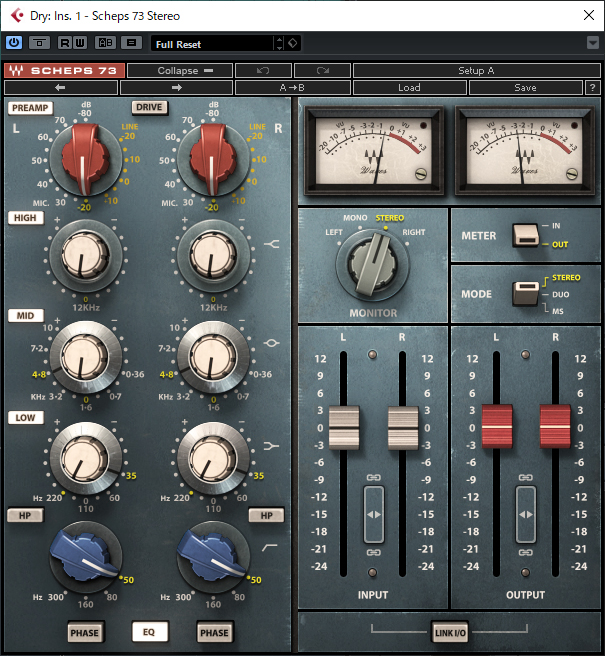605x656 pixels.
Task: Copy setup A to B
Action: (x=292, y=88)
